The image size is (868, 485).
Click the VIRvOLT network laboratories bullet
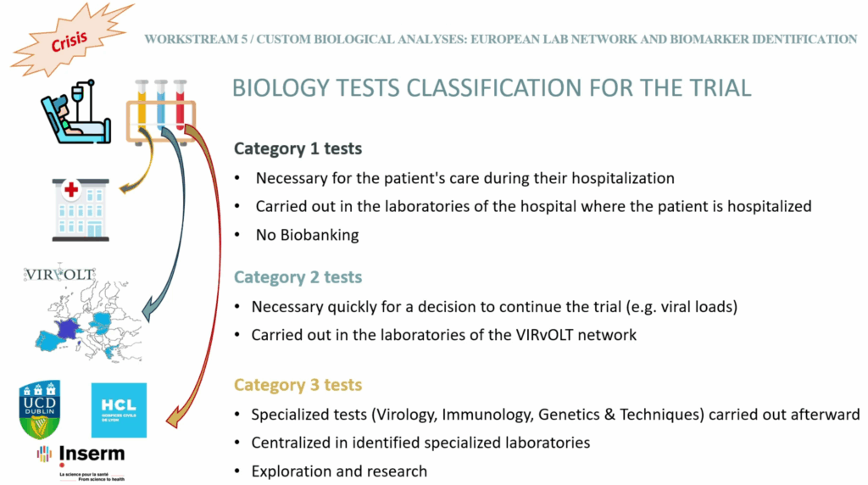(443, 334)
